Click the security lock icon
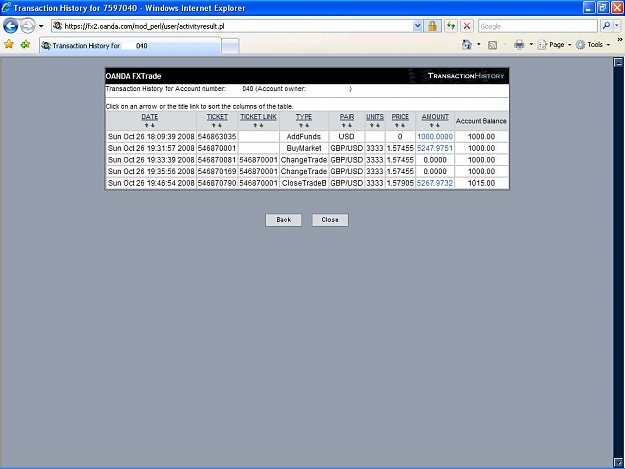This screenshot has width=625, height=469. [x=432, y=26]
